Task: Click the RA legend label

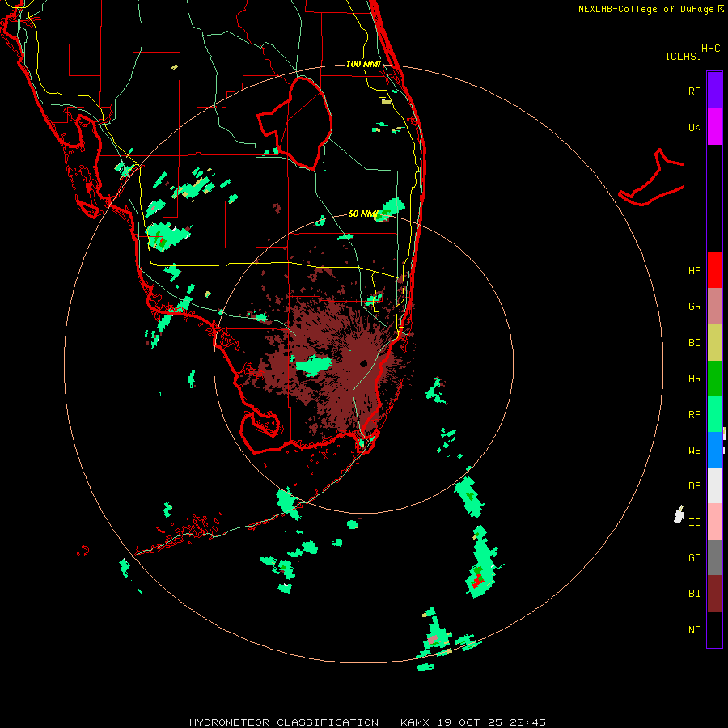Action: (694, 415)
